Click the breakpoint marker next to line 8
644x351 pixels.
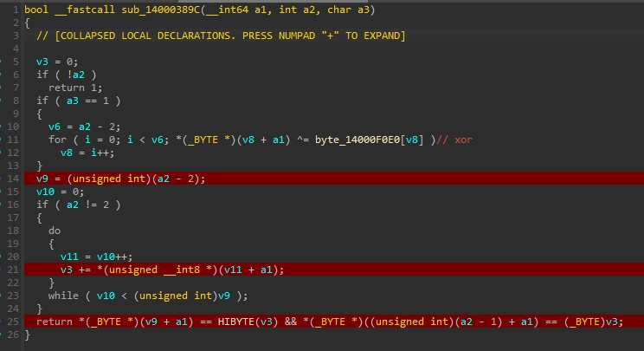pyautogui.click(x=3, y=101)
